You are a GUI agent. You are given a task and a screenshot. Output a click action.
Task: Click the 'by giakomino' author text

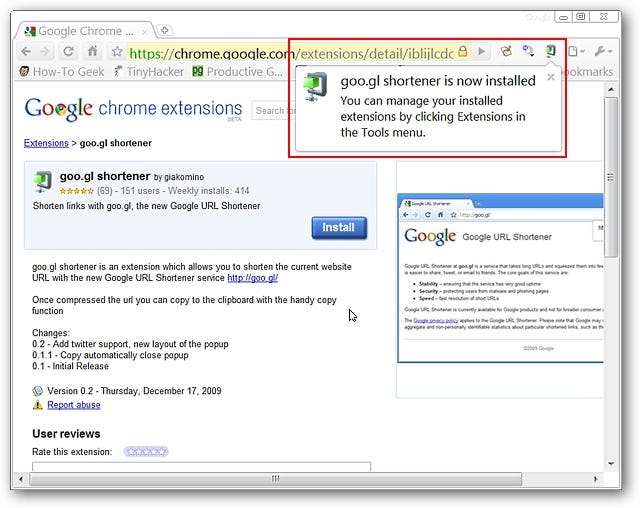179,177
